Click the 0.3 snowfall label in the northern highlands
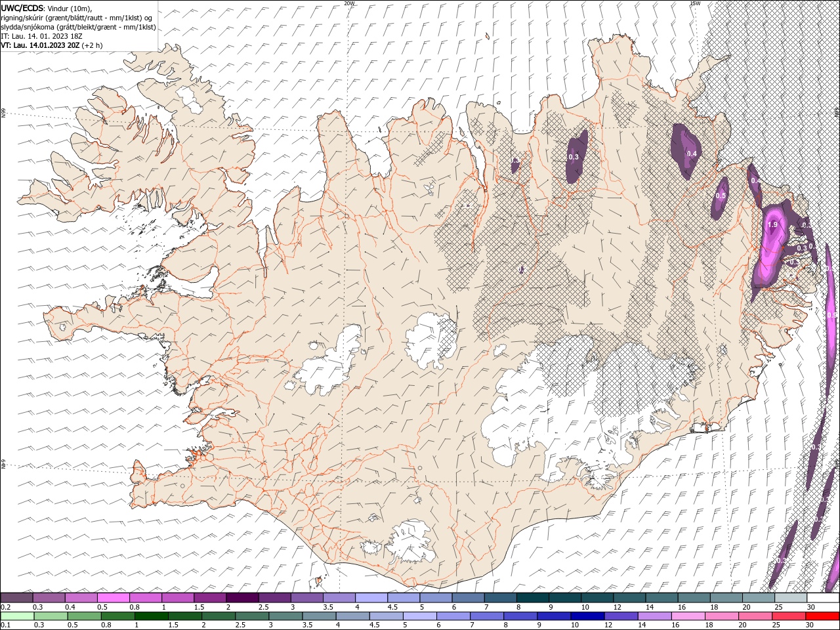Image resolution: width=840 pixels, height=630 pixels. [x=573, y=157]
